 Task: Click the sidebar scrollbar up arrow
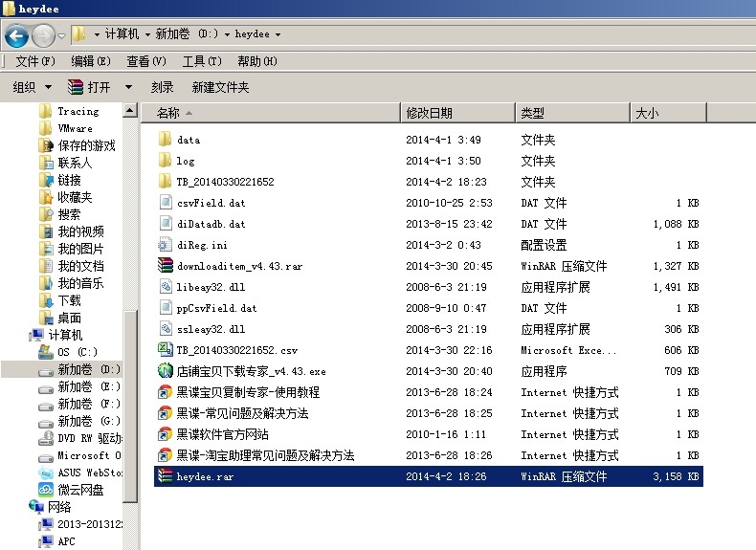[x=130, y=110]
